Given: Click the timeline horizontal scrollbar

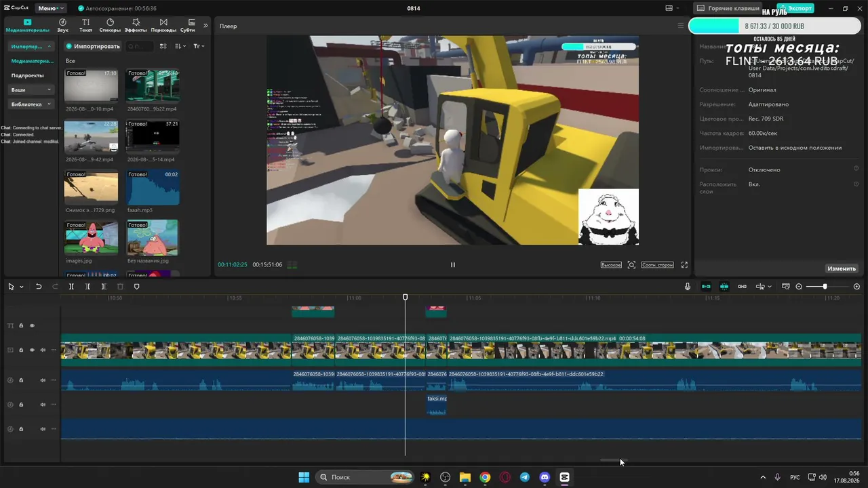Looking at the screenshot, I should pos(613,460).
